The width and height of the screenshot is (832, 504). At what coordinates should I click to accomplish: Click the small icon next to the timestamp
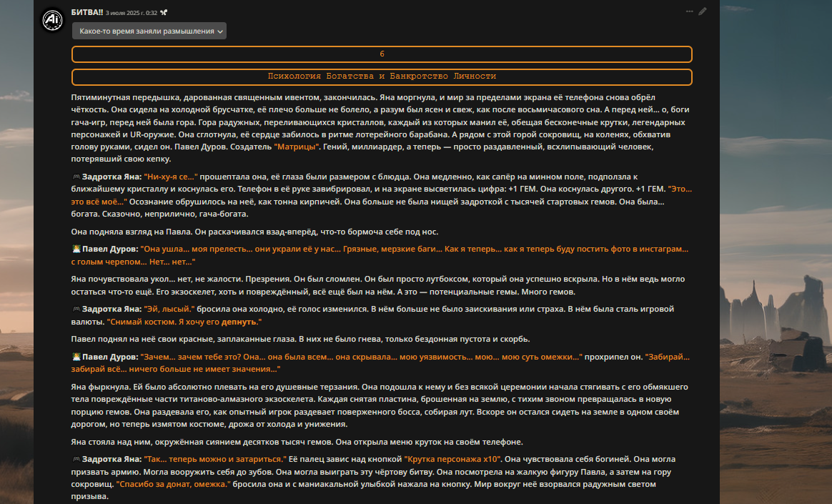tap(164, 12)
